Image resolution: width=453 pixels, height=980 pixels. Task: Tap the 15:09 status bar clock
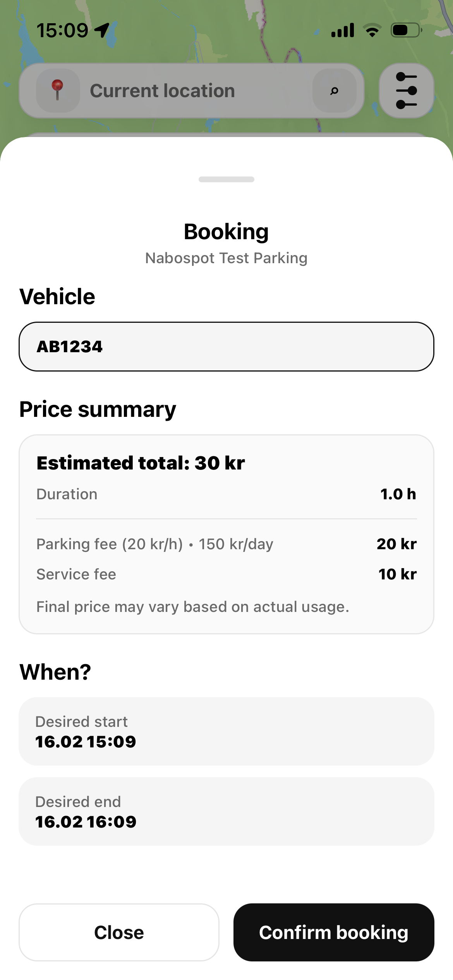click(62, 30)
